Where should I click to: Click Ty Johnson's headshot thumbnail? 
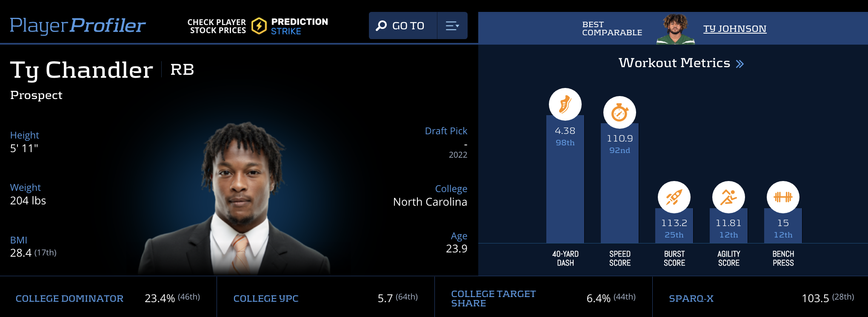click(x=675, y=29)
